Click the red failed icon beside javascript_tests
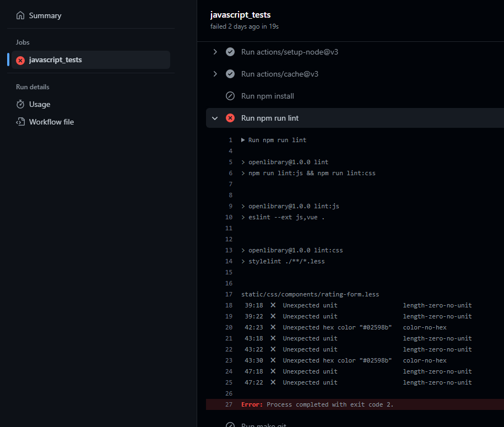The width and height of the screenshot is (504, 427). (x=20, y=60)
